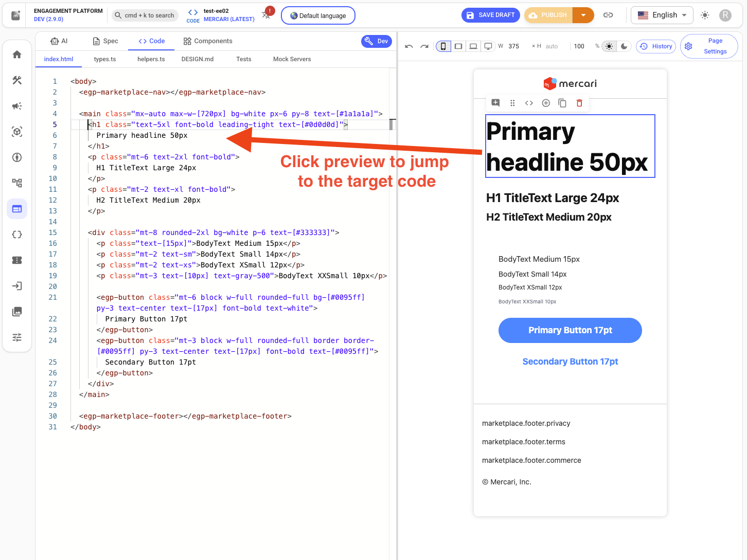747x560 pixels.
Task: Click the add comment icon above headline
Action: coord(495,103)
